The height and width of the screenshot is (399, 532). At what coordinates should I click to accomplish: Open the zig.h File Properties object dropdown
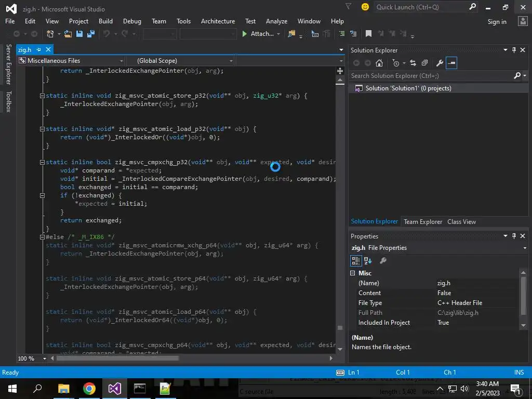[x=525, y=248]
